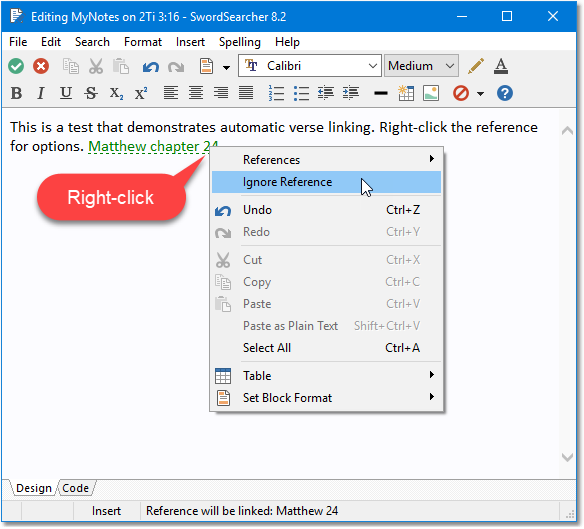Align text left

171,93
